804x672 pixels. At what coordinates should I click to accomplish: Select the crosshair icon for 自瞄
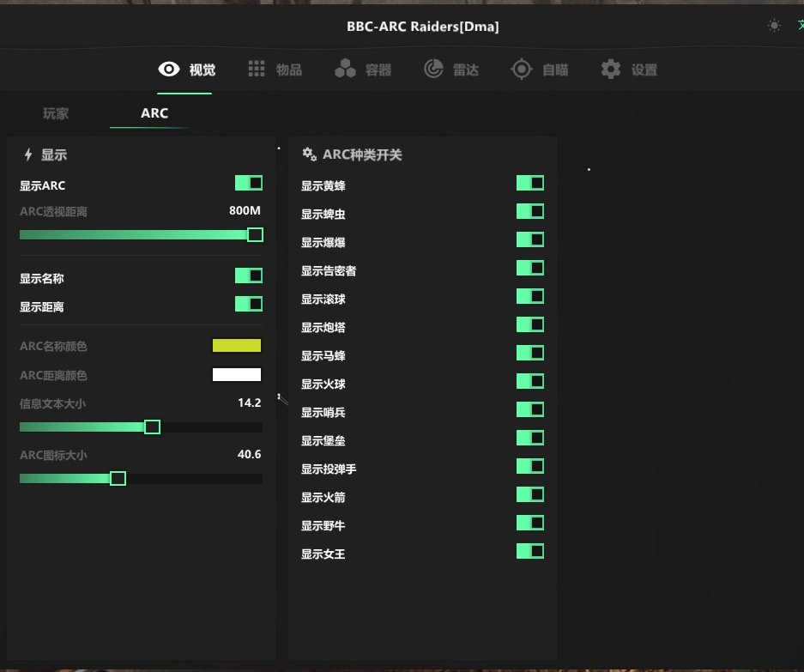[x=522, y=70]
